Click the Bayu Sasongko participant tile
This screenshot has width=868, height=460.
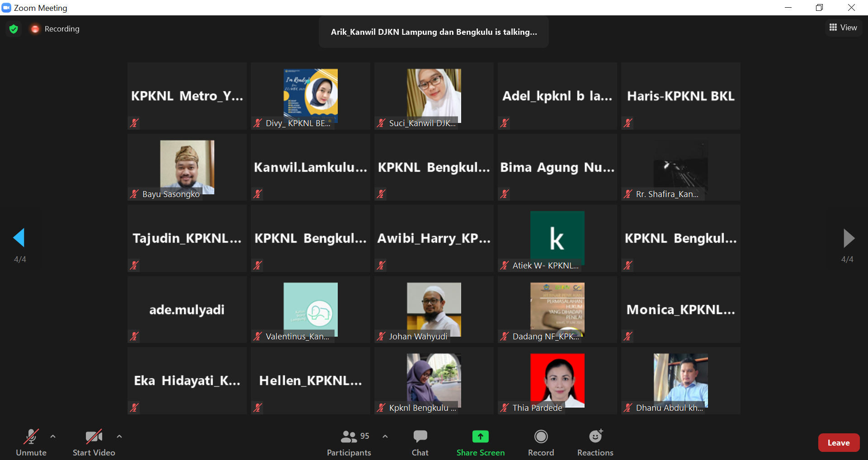pos(187,167)
